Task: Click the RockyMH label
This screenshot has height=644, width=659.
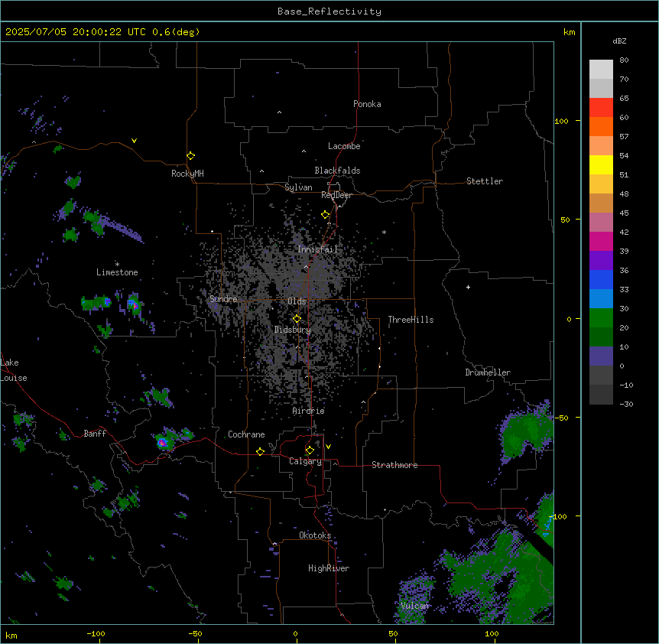Action: (x=187, y=173)
